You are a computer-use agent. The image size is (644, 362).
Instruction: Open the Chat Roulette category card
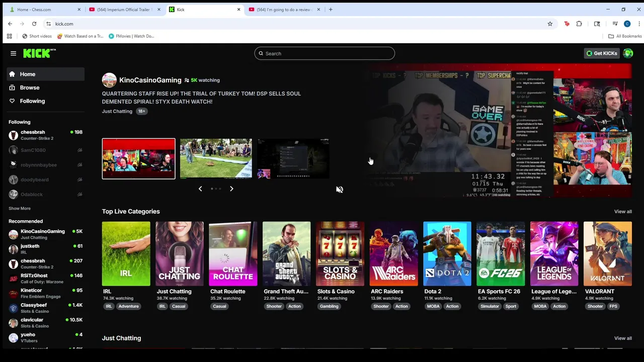click(x=233, y=254)
